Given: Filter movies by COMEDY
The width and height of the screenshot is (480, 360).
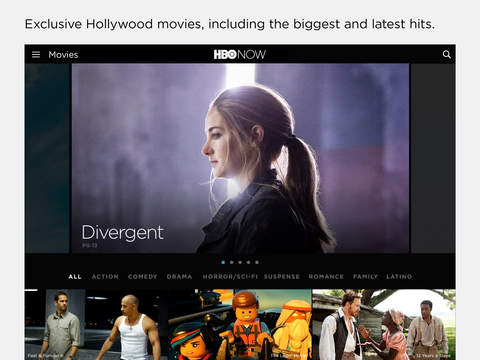Looking at the screenshot, I should [143, 277].
